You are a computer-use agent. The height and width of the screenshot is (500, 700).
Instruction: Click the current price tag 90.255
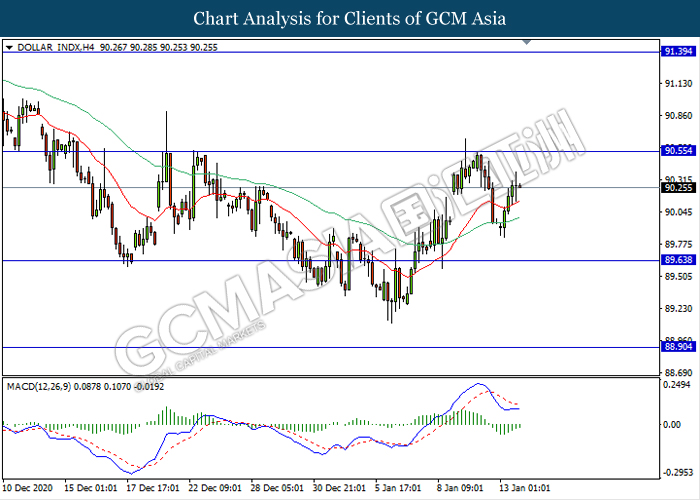(x=675, y=187)
